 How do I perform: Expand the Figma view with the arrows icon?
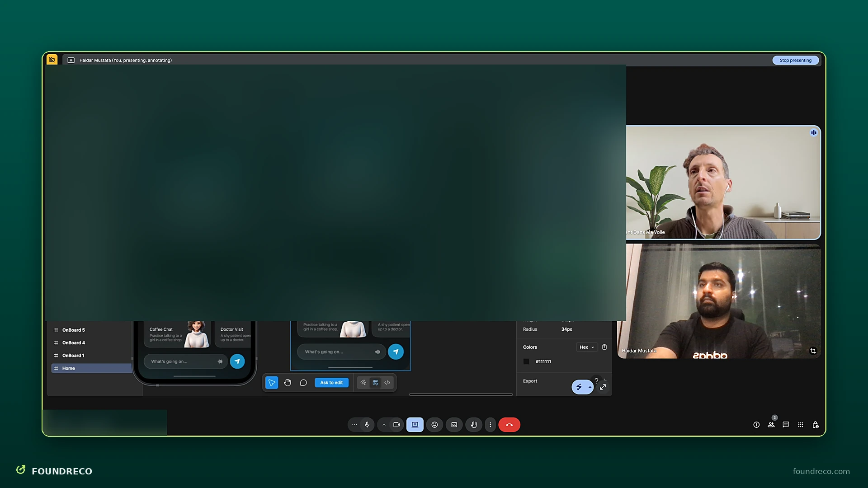603,387
